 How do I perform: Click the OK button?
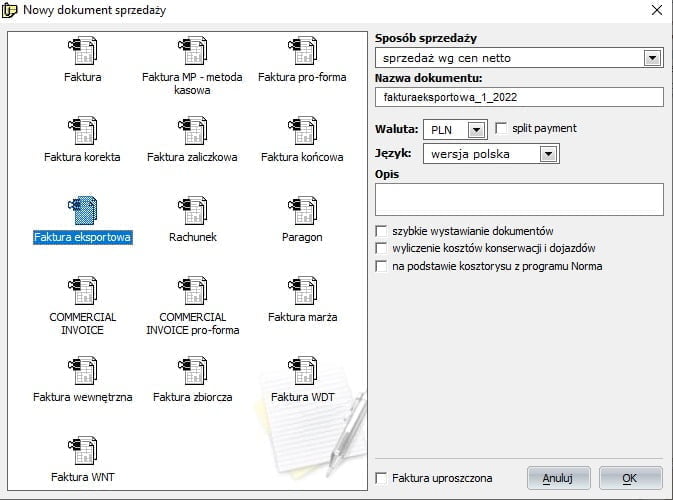pyautogui.click(x=630, y=478)
